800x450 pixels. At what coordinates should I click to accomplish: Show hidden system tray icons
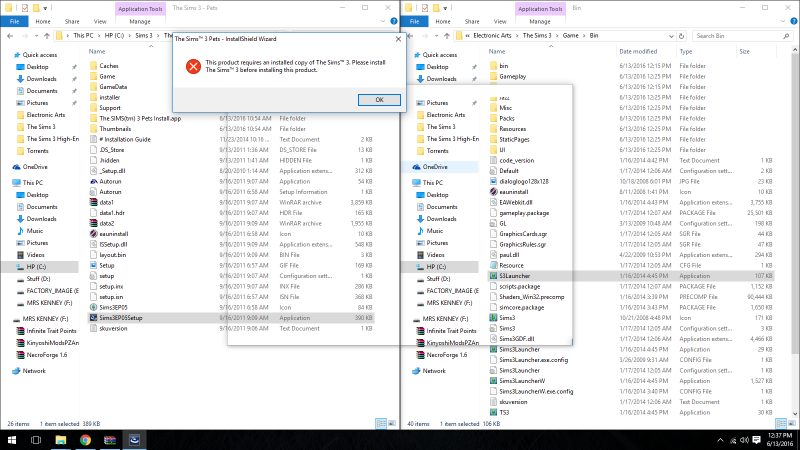[720, 440]
